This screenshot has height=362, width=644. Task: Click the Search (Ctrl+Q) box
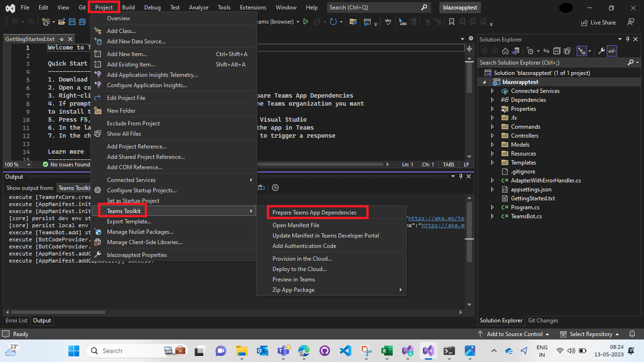(x=379, y=8)
